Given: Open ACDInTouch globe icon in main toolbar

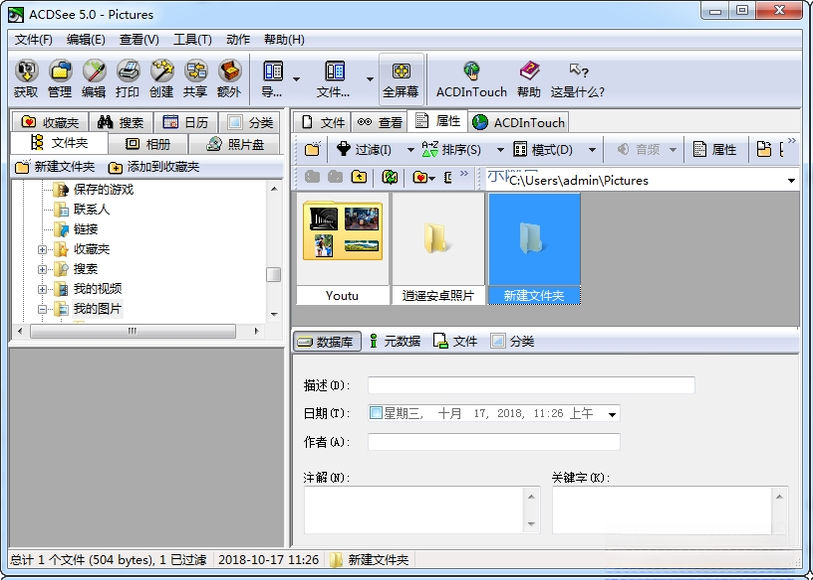Looking at the screenshot, I should tap(471, 79).
